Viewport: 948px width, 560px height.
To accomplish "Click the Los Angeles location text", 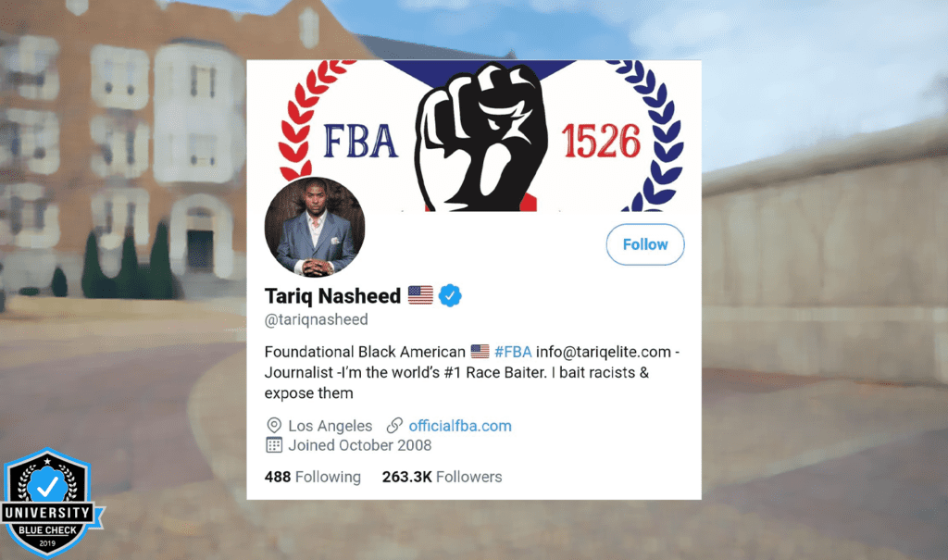I will click(x=331, y=426).
